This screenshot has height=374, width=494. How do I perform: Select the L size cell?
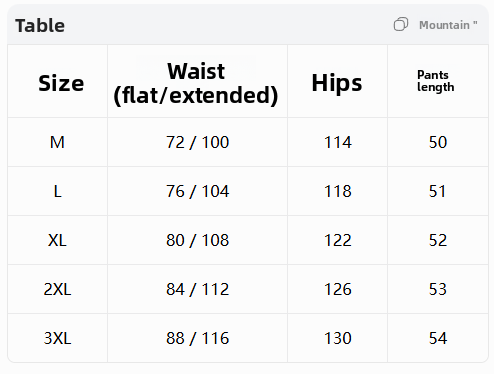pos(58,191)
